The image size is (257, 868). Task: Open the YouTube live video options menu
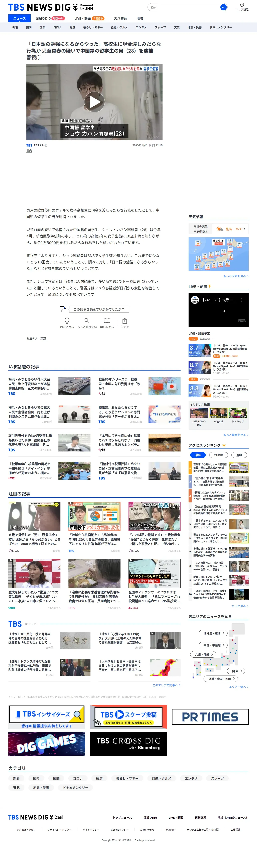click(241, 300)
